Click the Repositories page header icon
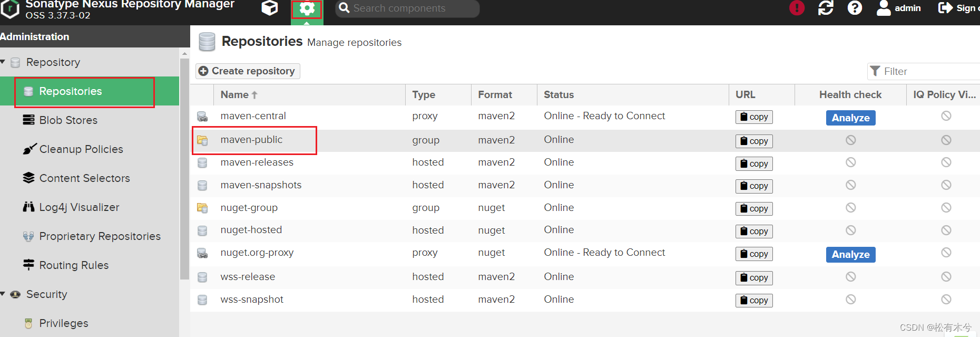 point(207,42)
